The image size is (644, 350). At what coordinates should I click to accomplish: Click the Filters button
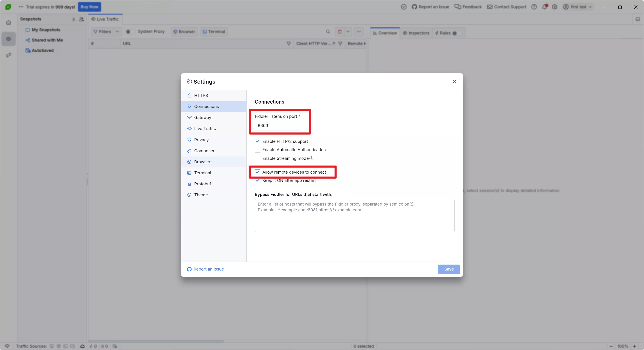coord(102,31)
